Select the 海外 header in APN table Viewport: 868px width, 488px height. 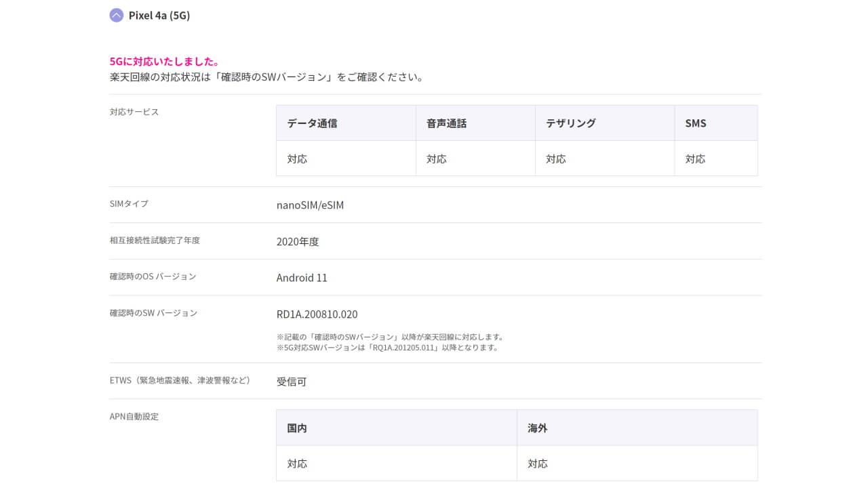coord(538,428)
